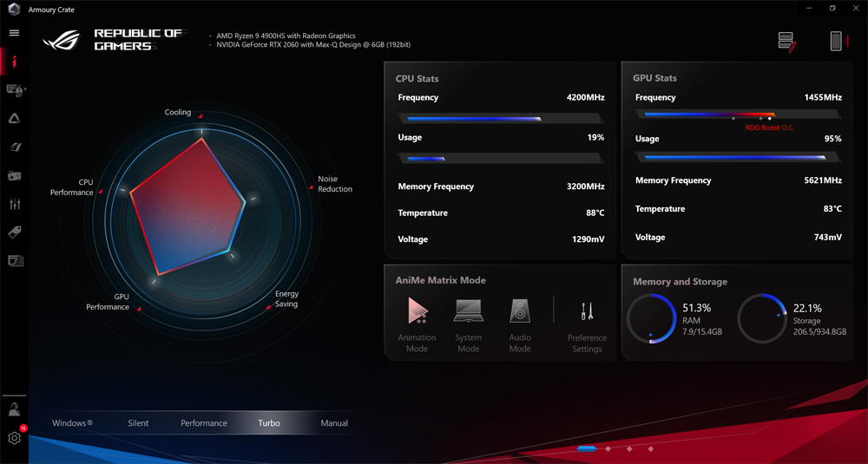Click the 743mV GPU voltage value
Screen dimensions: 868x464
coord(827,238)
